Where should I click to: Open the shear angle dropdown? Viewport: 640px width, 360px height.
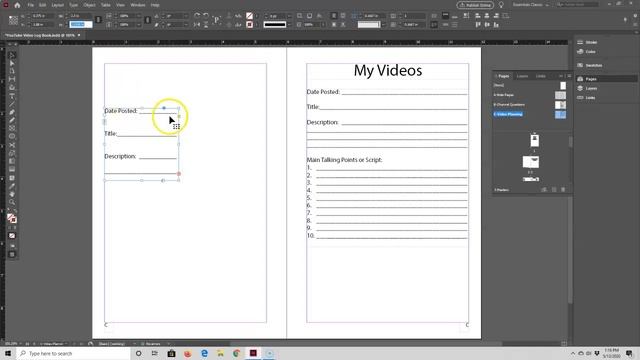186,25
